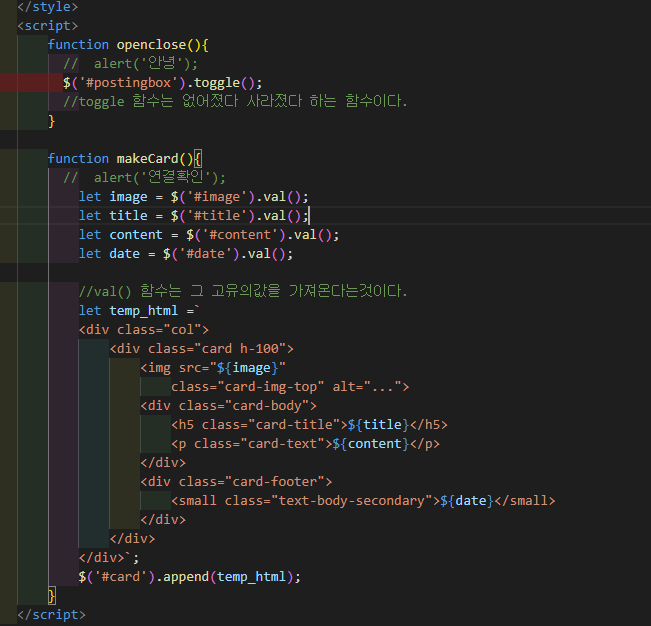Click the h5 card-title ${title} line
This screenshot has height=626, width=651.
pyautogui.click(x=309, y=425)
